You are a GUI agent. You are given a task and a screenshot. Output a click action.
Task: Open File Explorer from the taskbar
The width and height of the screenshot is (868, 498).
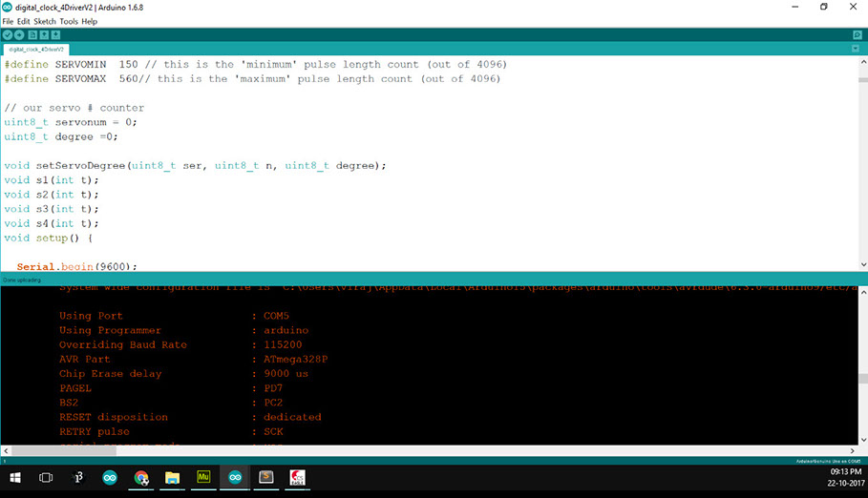172,477
